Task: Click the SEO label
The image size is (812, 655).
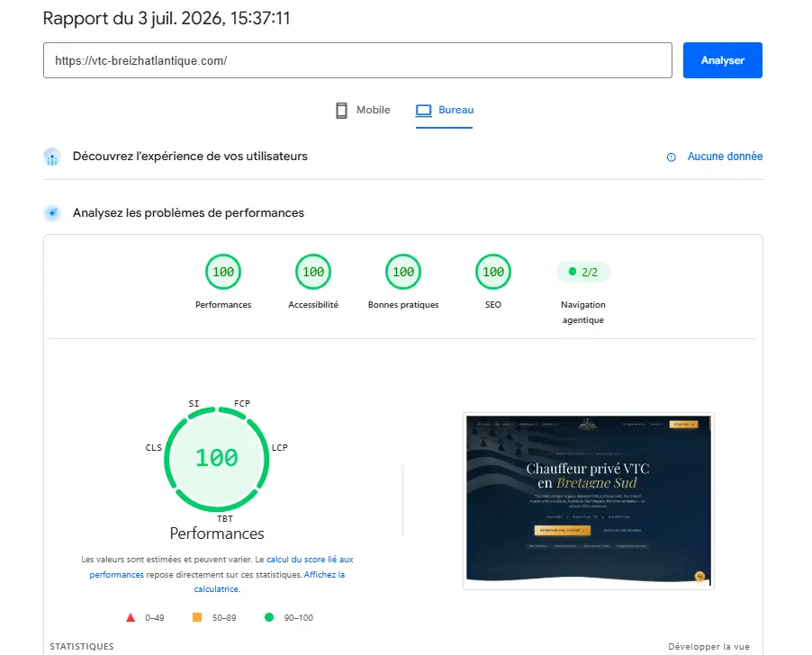Action: pos(493,305)
